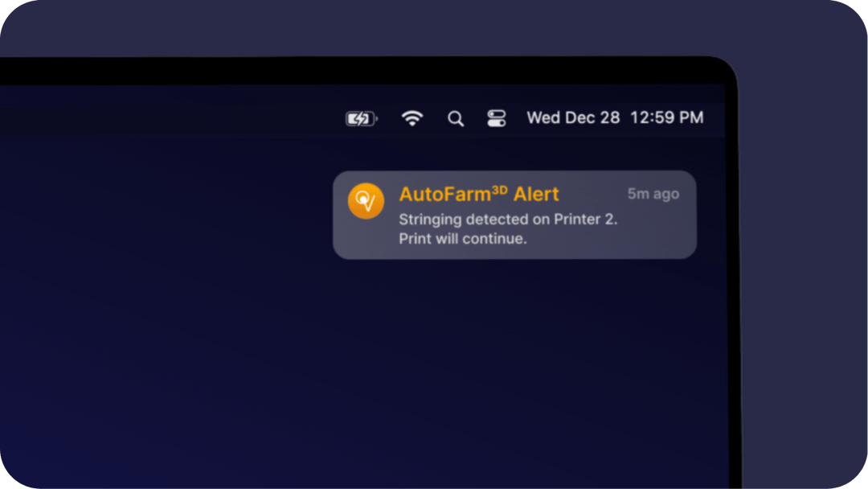868x489 pixels.
Task: Click empty menu bar left of battery
Action: click(166, 118)
